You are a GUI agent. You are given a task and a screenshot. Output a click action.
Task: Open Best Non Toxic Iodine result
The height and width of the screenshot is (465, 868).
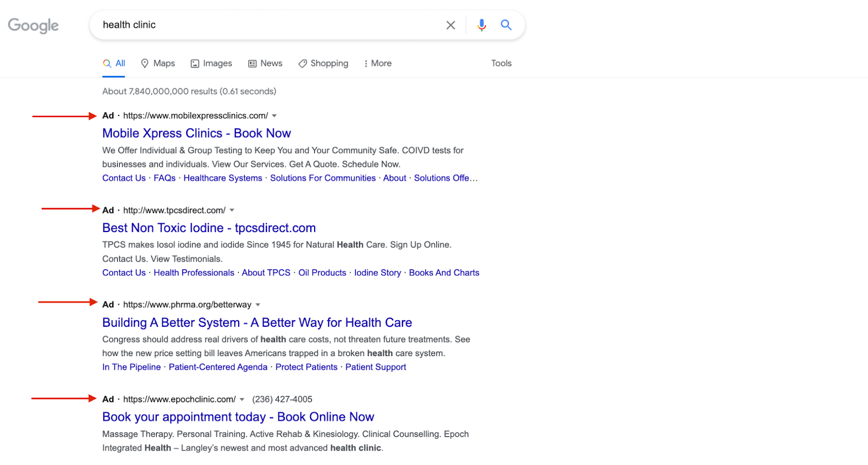pyautogui.click(x=209, y=228)
